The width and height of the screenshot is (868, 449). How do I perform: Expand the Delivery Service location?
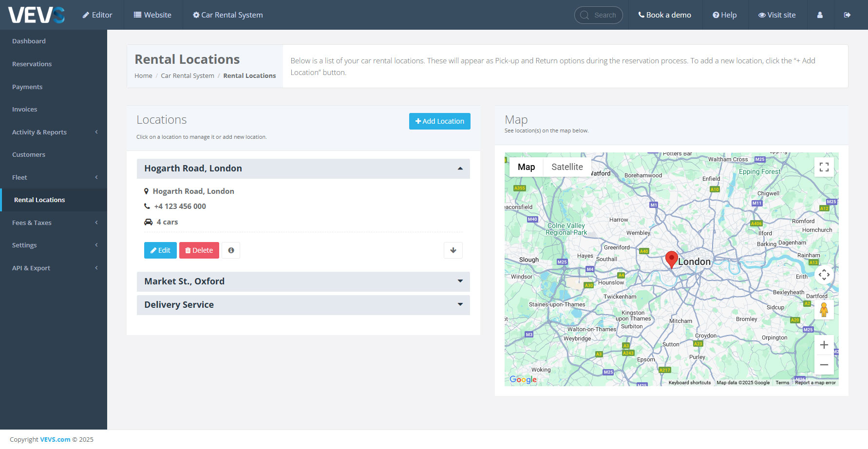pos(303,305)
